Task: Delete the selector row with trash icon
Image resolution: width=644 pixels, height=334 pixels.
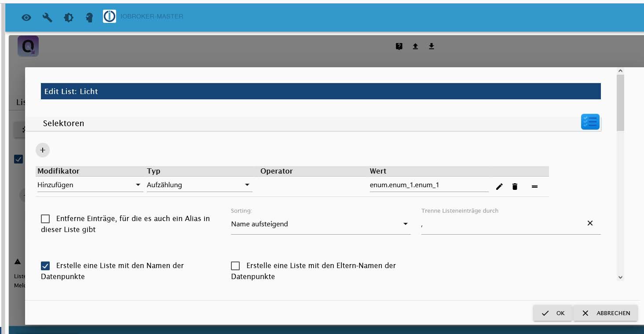Action: 515,187
